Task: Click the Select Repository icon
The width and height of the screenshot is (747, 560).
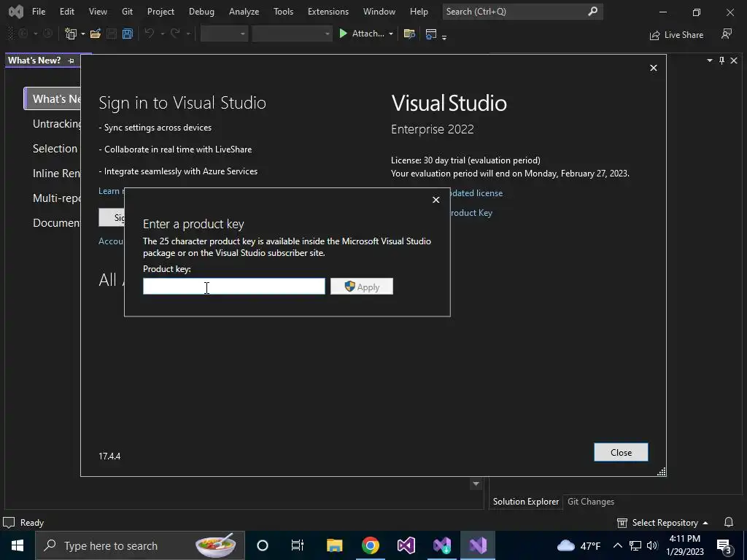Action: coord(622,523)
